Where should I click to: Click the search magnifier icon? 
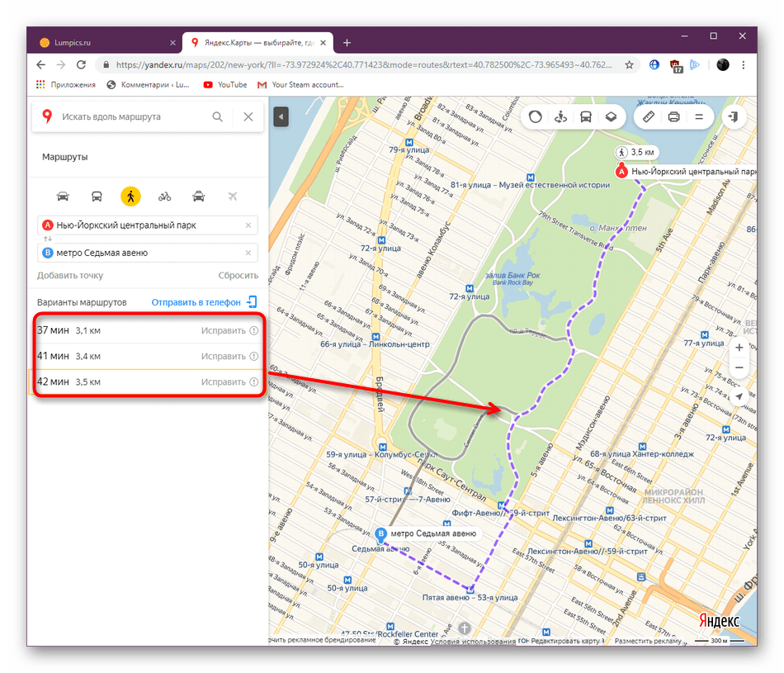pyautogui.click(x=218, y=116)
